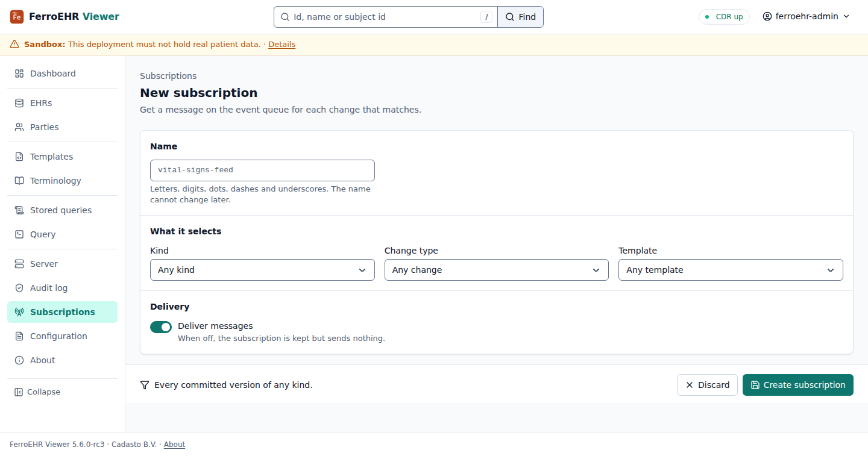Click the Parties people icon
Viewport: 868px width, 456px height.
(x=19, y=127)
